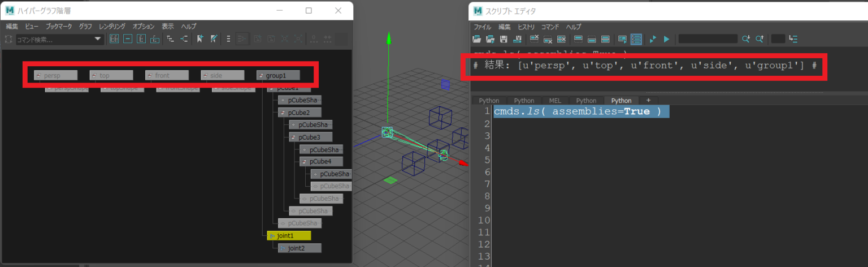The height and width of the screenshot is (267, 868).
Task: Open the ヒストリ menu in Script Editor
Action: 526,27
